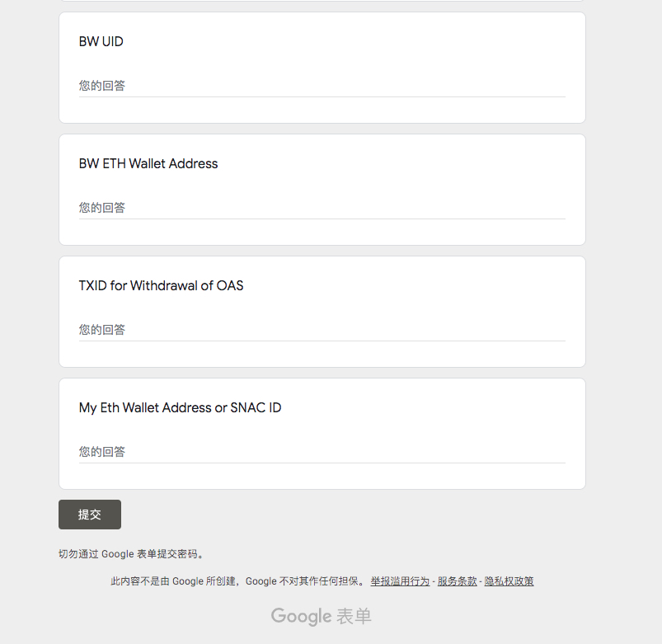Focus the BW UID answer field

[x=322, y=86]
